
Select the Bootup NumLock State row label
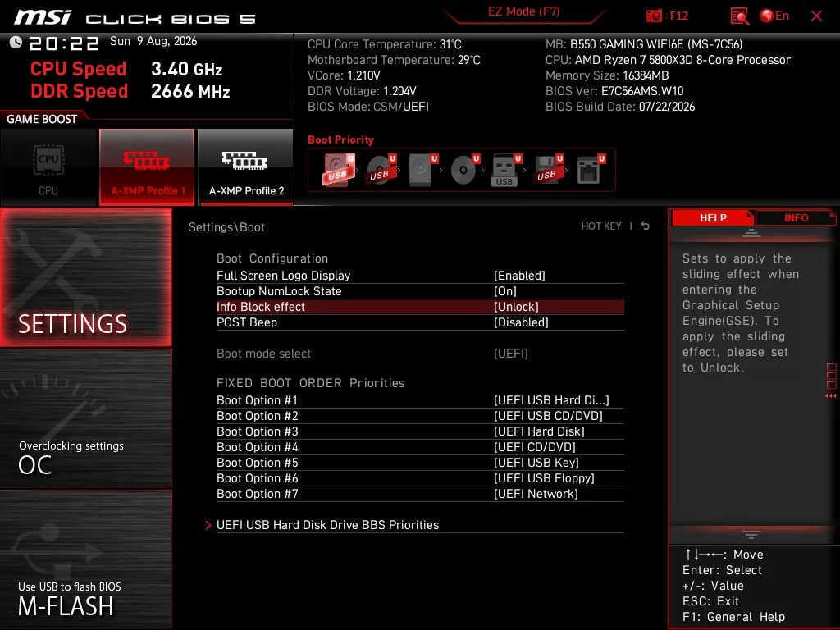coord(279,291)
